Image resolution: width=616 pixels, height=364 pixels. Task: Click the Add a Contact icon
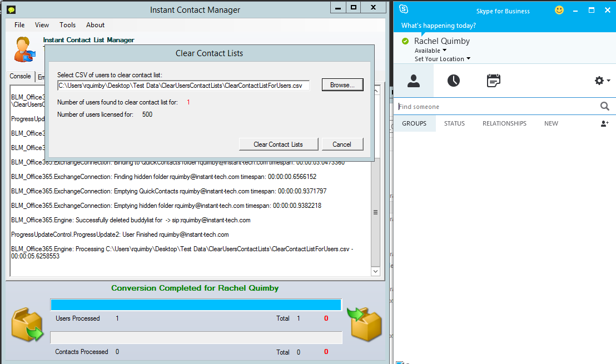point(605,124)
